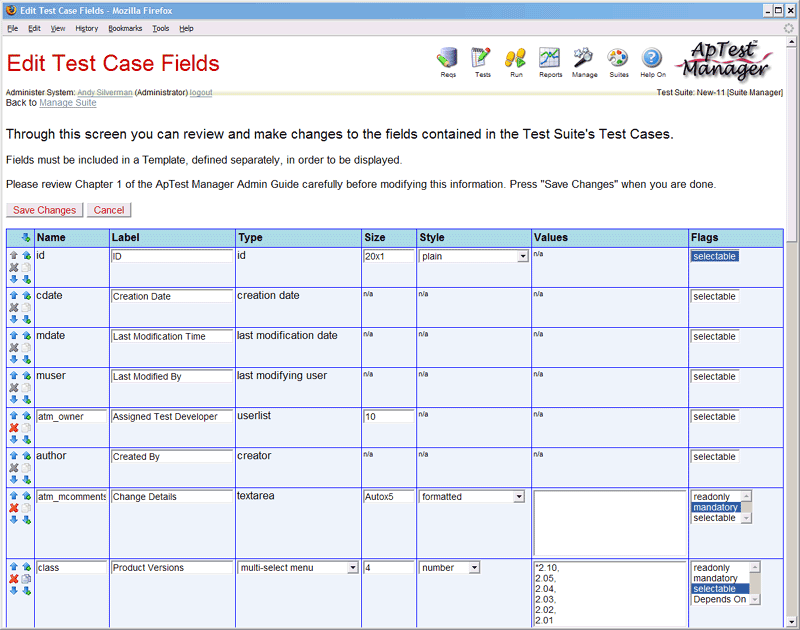800x630 pixels.
Task: Click insert-below icon in atm_owner row
Action: [x=27, y=439]
